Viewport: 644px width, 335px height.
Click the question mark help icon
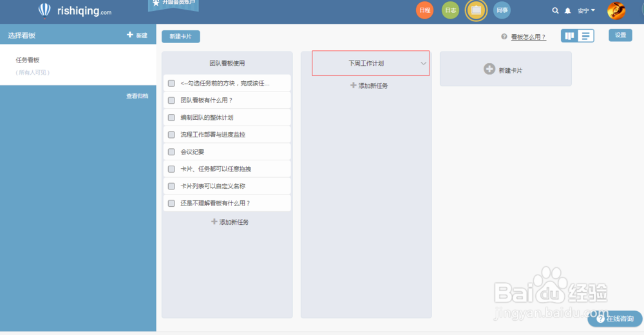point(504,37)
